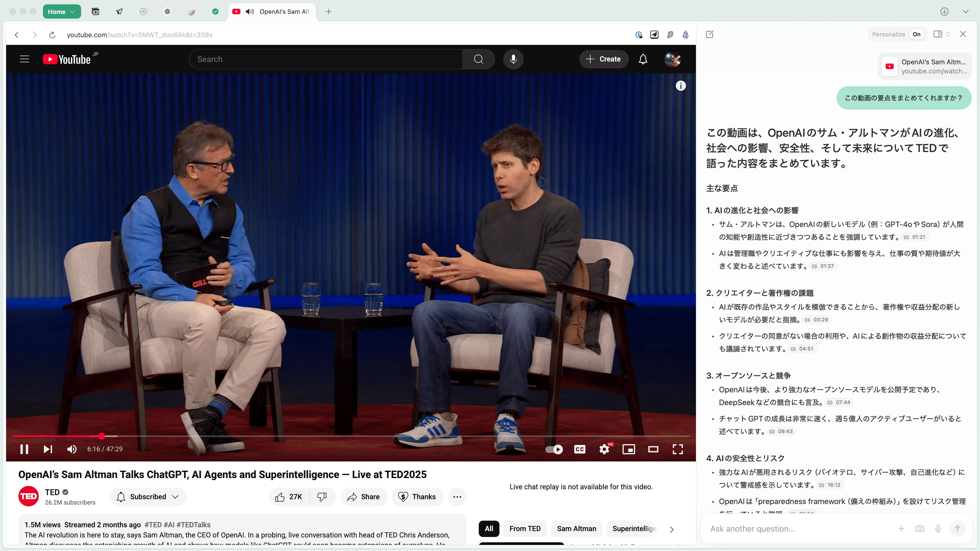Open YouTube notifications bell

(x=643, y=59)
